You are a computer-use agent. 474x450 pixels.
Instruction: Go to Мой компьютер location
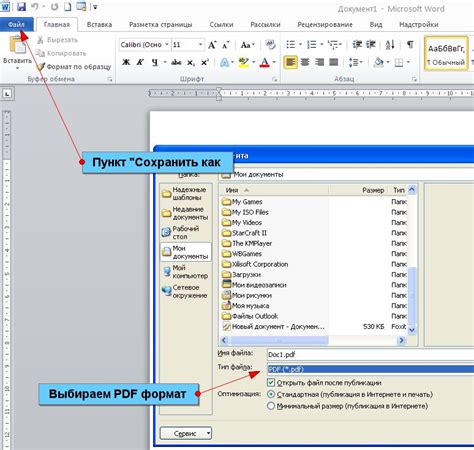click(x=185, y=272)
